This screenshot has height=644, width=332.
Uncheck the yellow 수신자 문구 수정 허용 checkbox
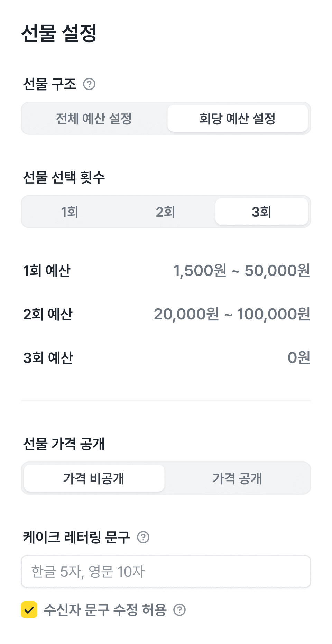pos(29,610)
